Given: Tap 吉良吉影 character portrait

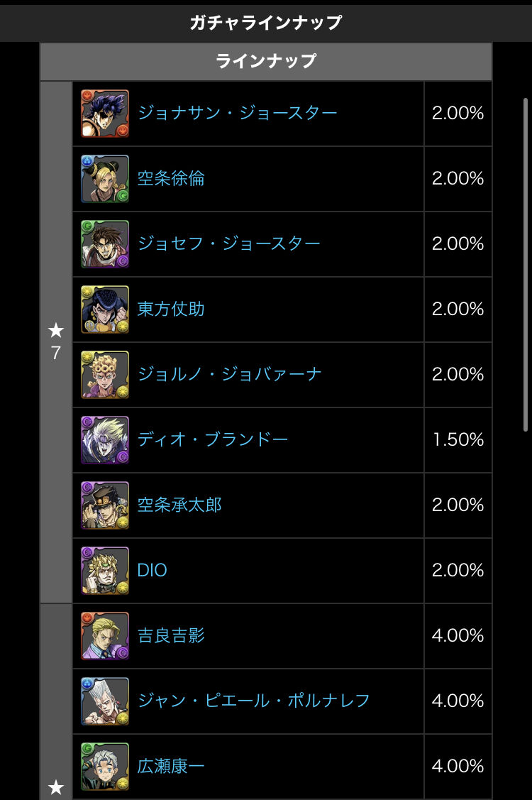Looking at the screenshot, I should (105, 636).
